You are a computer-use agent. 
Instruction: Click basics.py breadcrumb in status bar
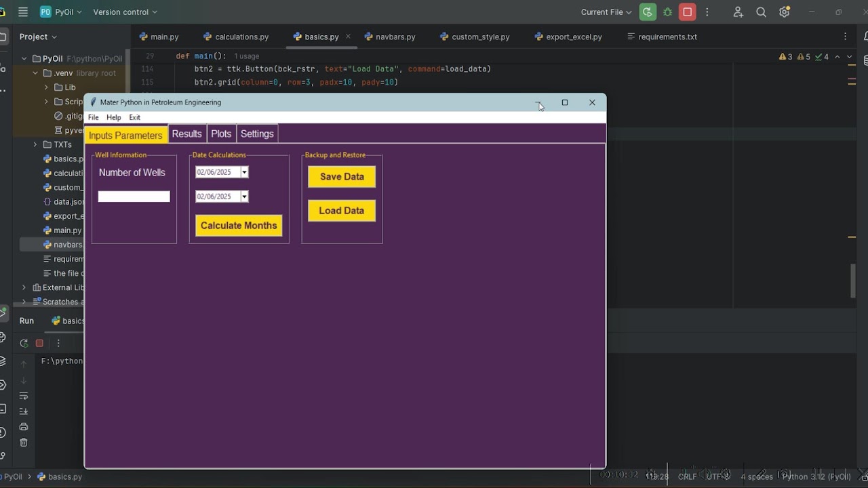[x=60, y=476]
